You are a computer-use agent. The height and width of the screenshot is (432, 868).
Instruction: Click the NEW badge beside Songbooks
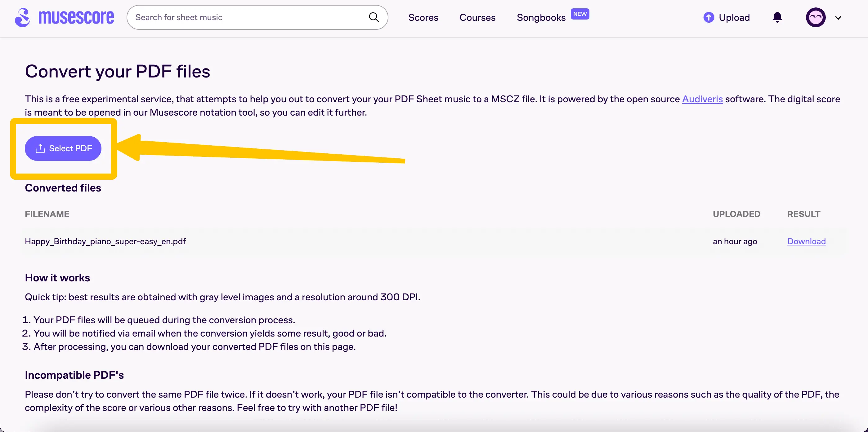coord(580,14)
